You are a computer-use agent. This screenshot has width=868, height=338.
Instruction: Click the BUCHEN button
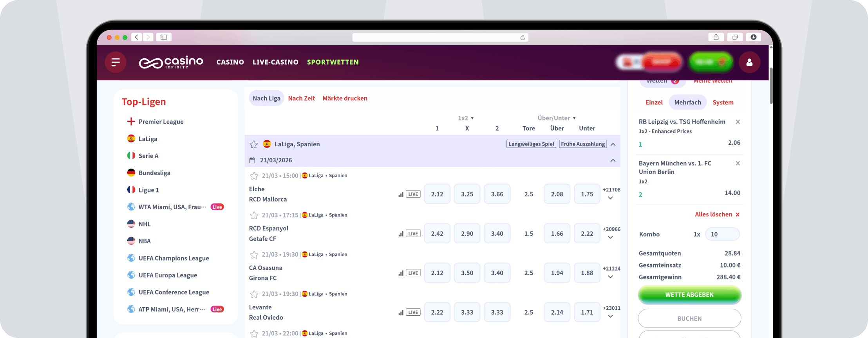tap(689, 318)
